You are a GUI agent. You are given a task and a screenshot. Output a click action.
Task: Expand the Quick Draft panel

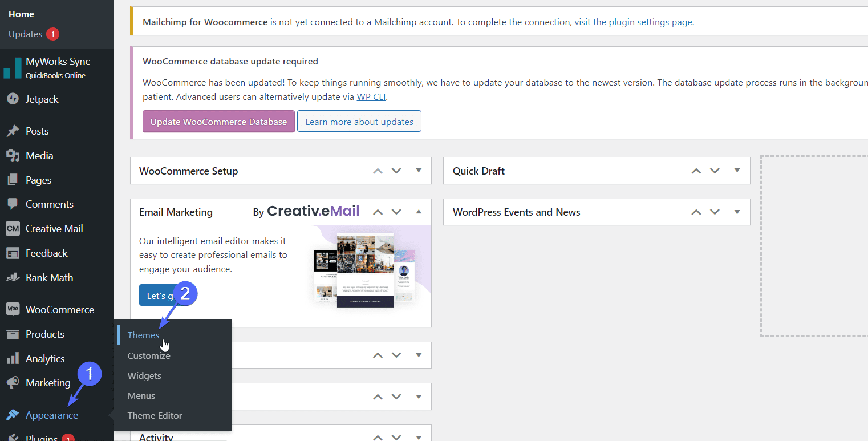pyautogui.click(x=737, y=171)
